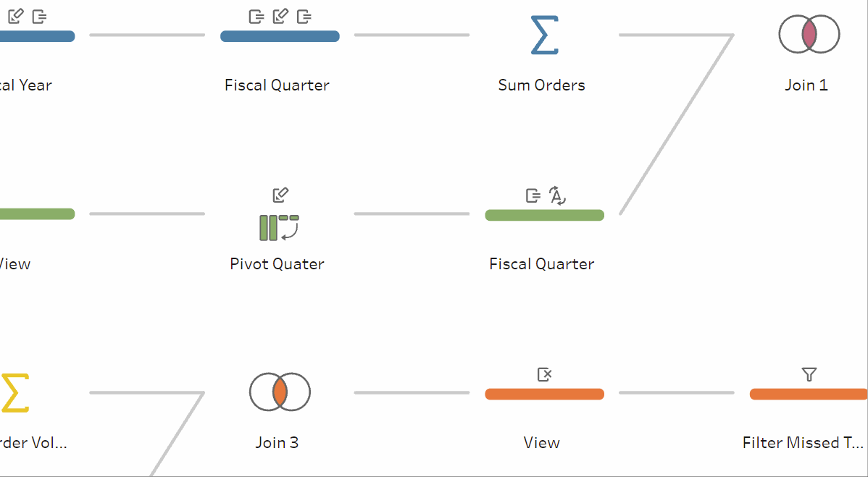Click the rightmost badge above blue Fiscal Quarter
868x477 pixels.
point(304,16)
